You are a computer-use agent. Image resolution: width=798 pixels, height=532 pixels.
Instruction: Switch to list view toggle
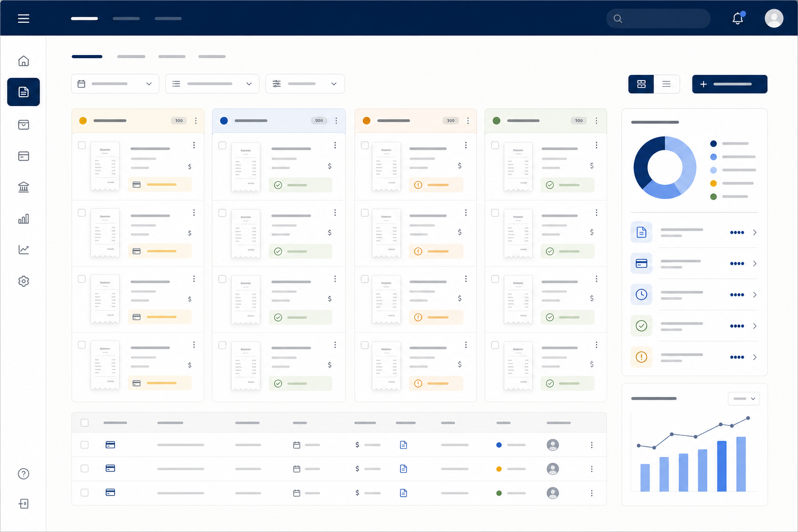[667, 84]
